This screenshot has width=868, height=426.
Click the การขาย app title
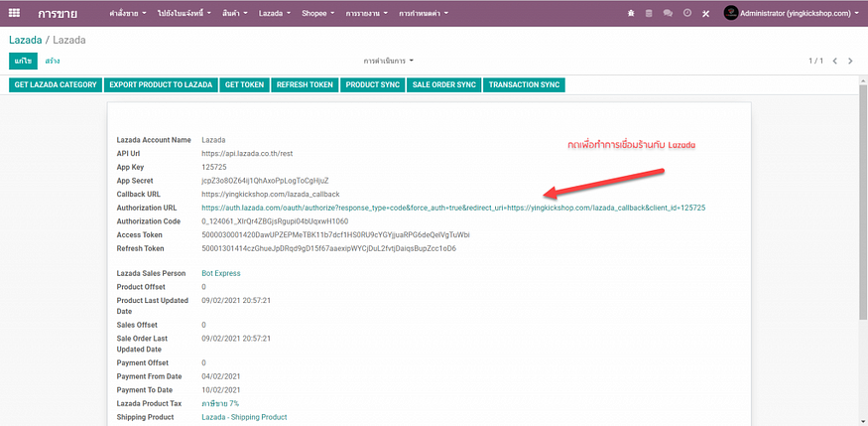point(58,13)
